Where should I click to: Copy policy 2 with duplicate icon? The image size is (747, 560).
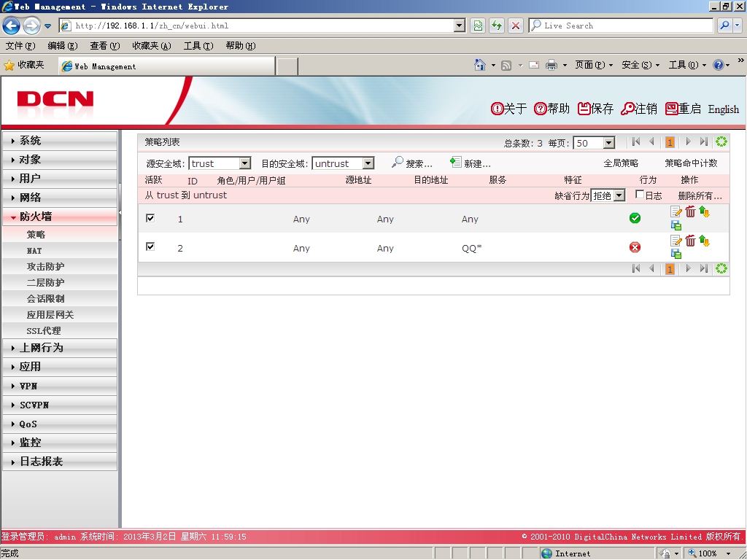(x=676, y=254)
